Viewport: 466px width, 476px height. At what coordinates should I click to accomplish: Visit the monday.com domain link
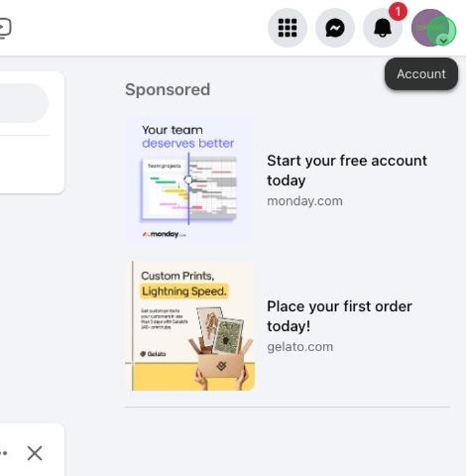[x=305, y=201]
